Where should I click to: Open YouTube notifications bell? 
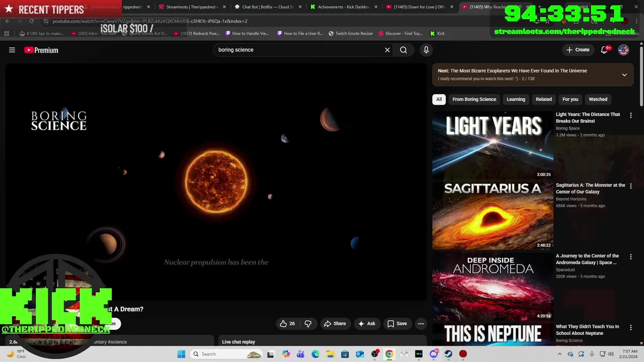tap(605, 50)
